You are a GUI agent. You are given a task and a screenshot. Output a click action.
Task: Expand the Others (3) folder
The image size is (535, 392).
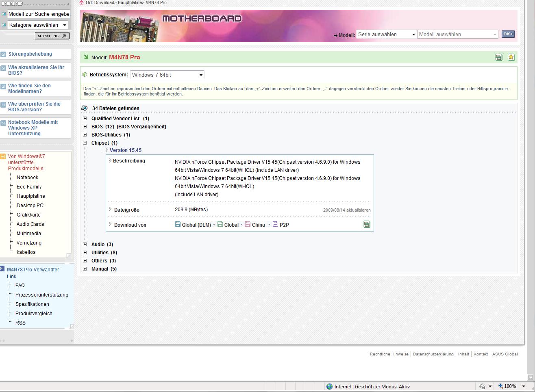pos(85,260)
